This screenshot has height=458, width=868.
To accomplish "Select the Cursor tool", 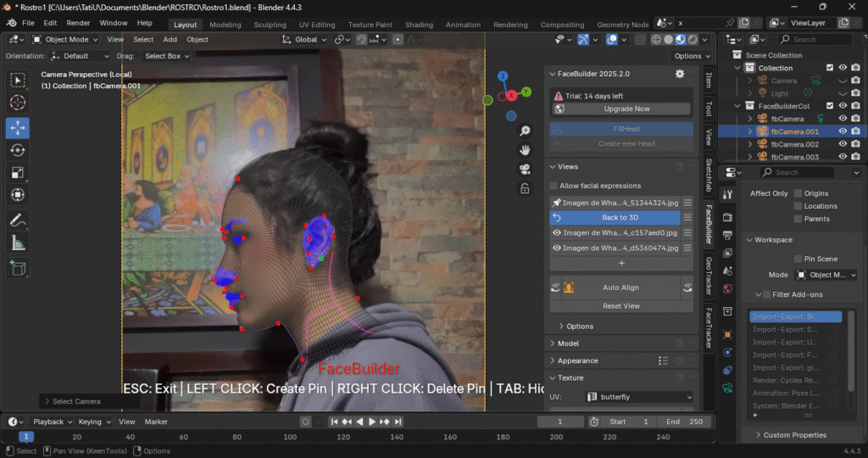I will click(18, 103).
